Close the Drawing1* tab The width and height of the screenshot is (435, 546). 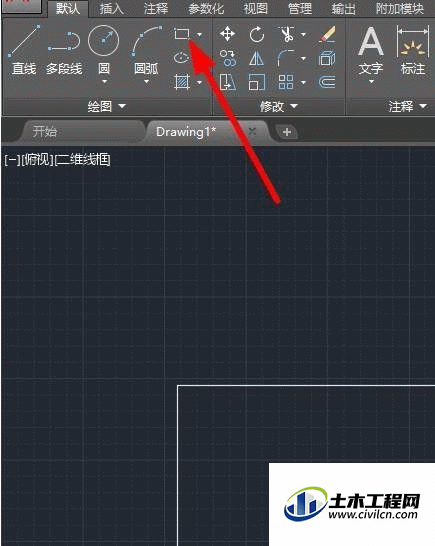tap(253, 131)
